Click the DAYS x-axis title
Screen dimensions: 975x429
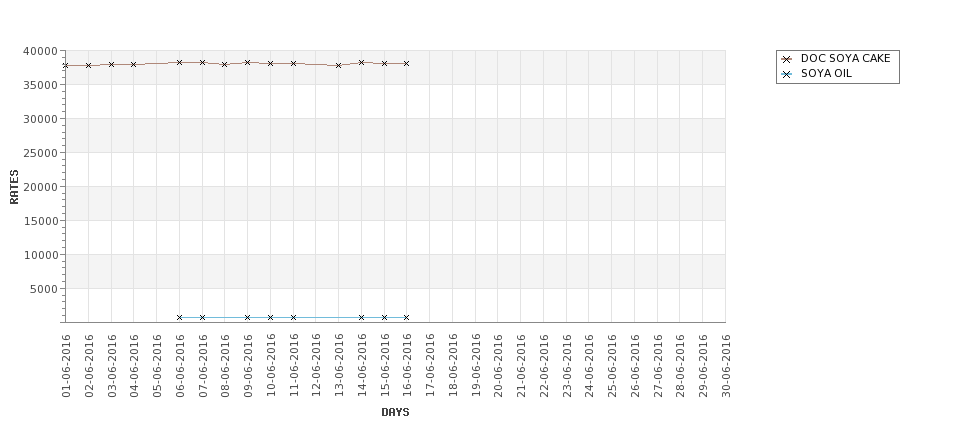[395, 412]
